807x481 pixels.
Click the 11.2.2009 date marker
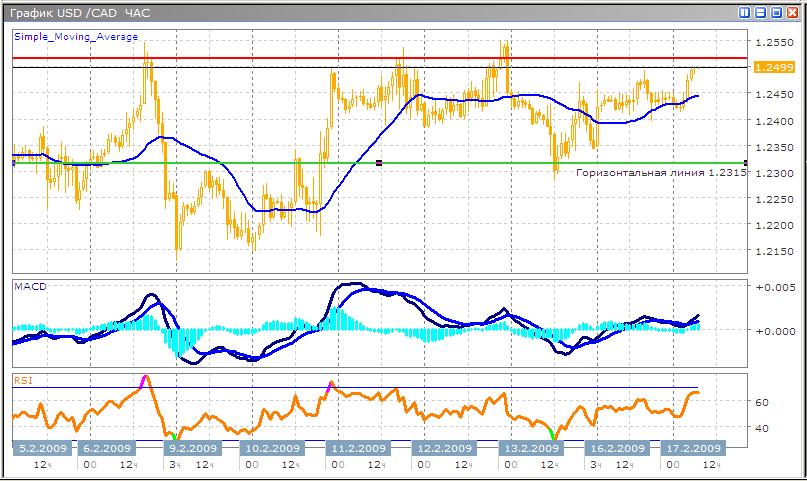pos(359,448)
